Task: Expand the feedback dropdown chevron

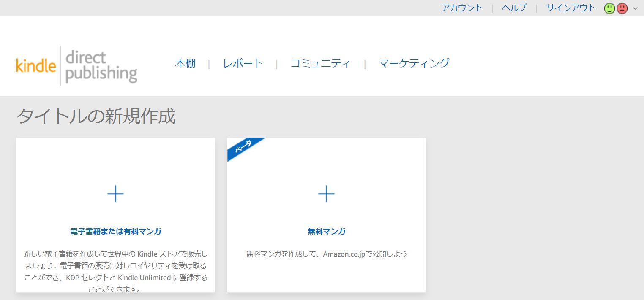Action: [635, 8]
